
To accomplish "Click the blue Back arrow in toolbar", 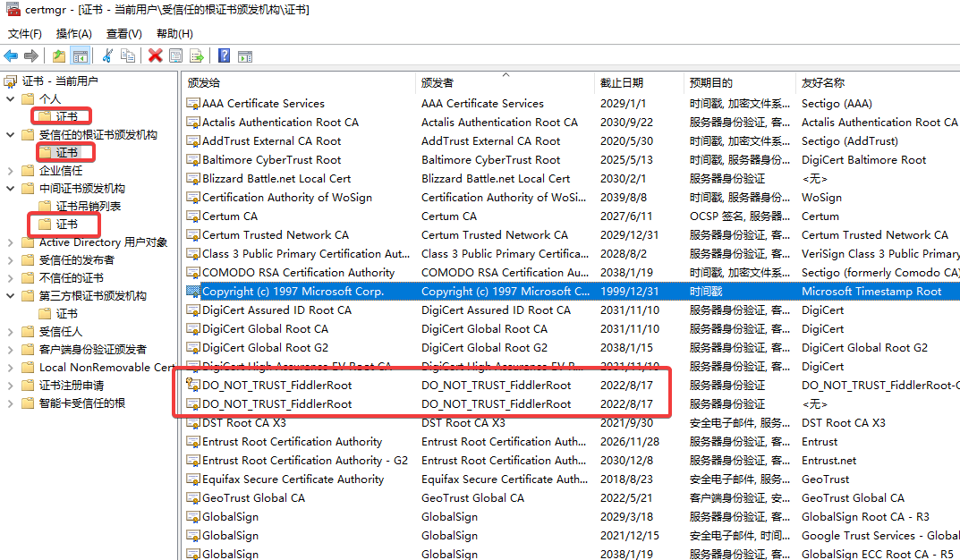I will tap(11, 55).
